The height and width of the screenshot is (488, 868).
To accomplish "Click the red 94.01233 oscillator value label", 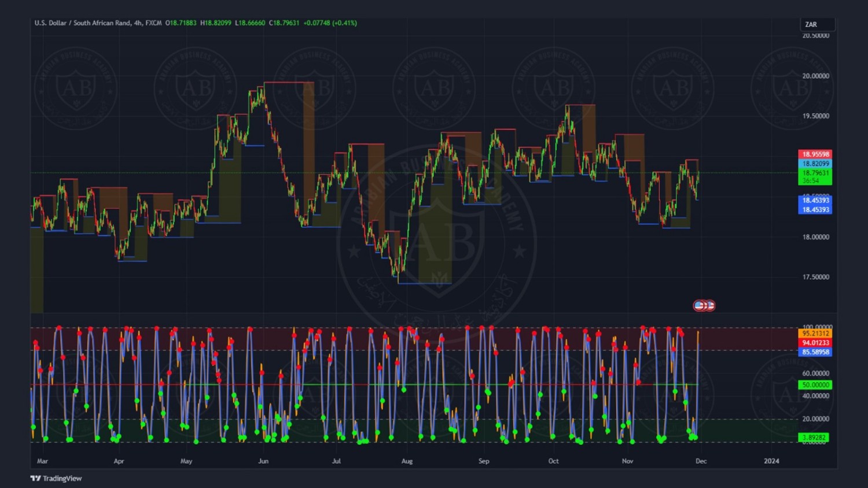I will [815, 343].
